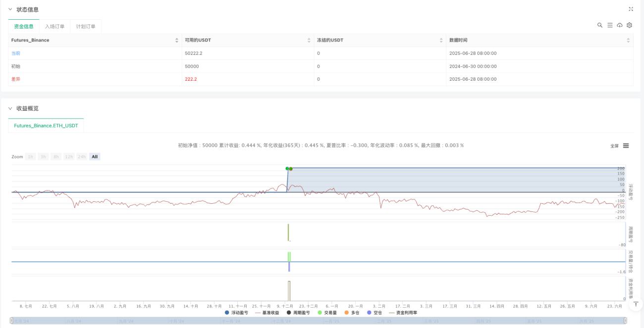644x328 pixels.
Task: Toggle the 多仓 legend series
Action: tap(352, 313)
